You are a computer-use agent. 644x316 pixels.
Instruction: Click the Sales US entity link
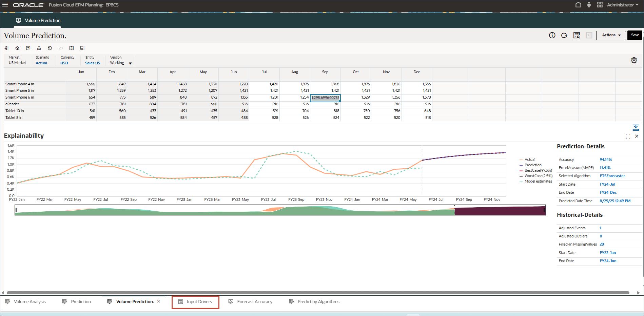pyautogui.click(x=93, y=63)
